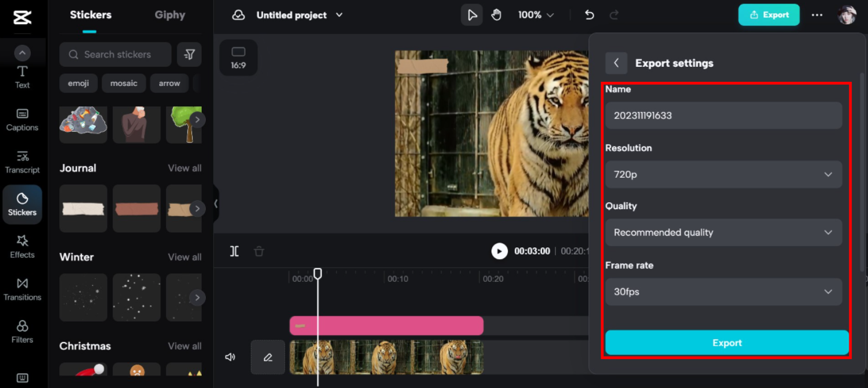Open the Recommended quality dropdown

723,232
